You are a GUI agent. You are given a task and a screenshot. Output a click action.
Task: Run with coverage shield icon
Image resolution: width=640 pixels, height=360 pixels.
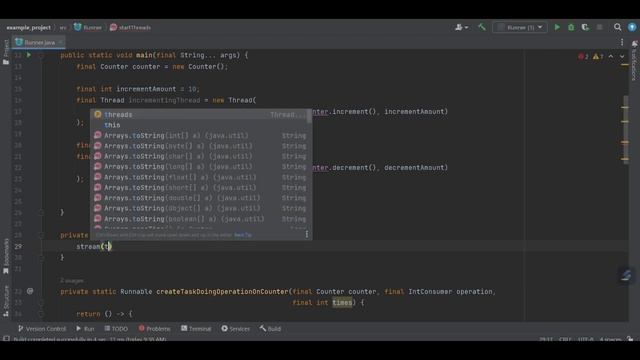[x=585, y=27]
